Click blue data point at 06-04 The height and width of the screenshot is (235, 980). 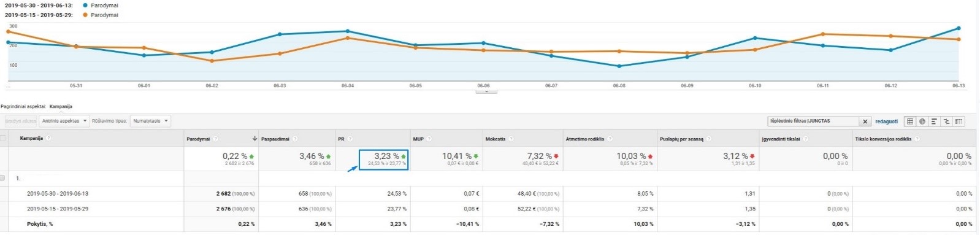(348, 31)
